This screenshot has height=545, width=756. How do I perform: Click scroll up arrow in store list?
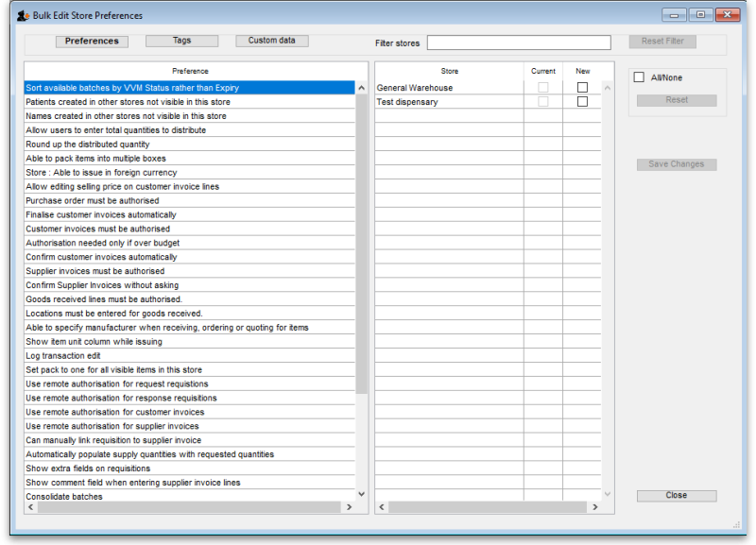tap(608, 88)
